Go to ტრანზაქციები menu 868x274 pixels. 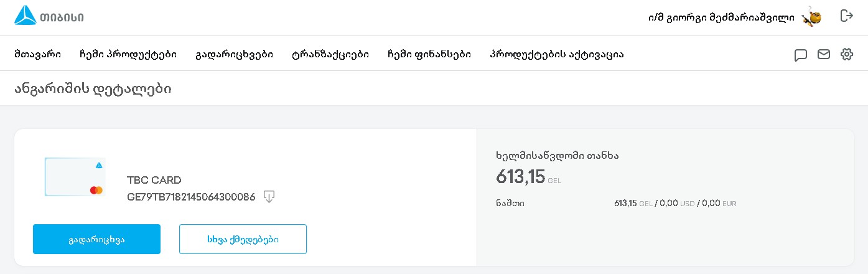[x=330, y=54]
